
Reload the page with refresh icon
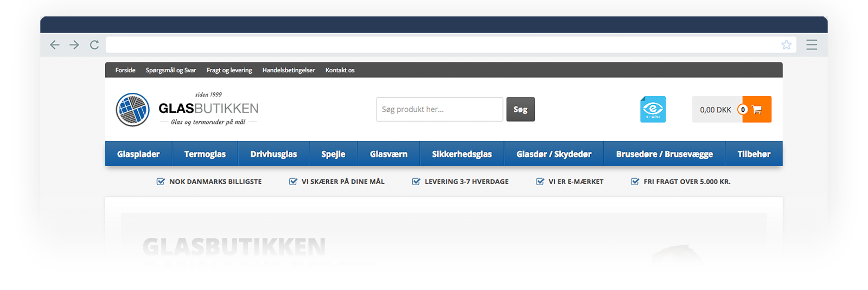[x=94, y=45]
